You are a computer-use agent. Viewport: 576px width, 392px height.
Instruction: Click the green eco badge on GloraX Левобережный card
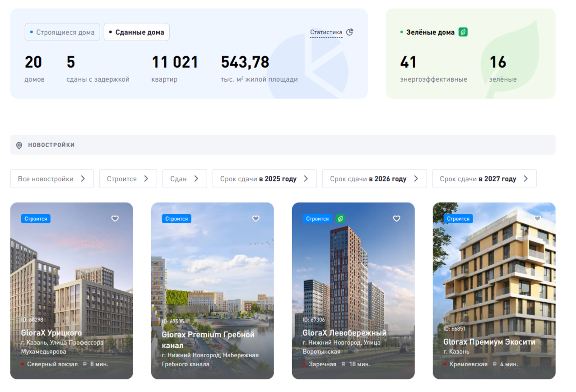pos(340,218)
